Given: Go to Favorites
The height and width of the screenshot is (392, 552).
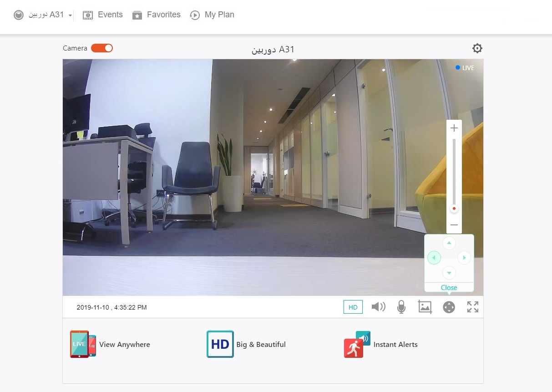Looking at the screenshot, I should coord(157,15).
